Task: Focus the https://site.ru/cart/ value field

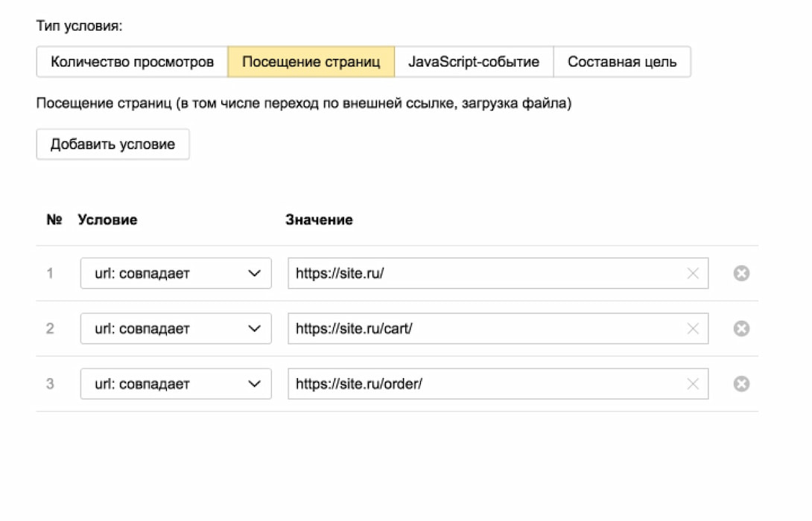Action: click(x=498, y=328)
